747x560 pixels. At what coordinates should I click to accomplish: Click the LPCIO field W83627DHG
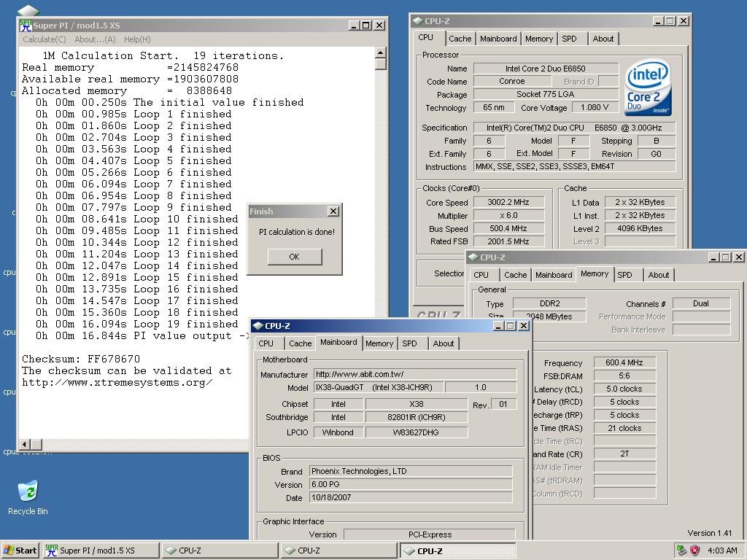(x=416, y=432)
